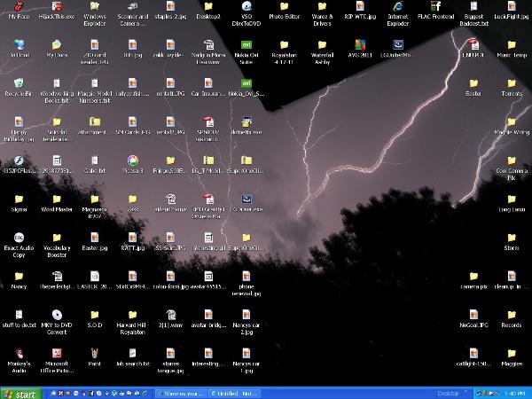Open the Torrents folder
The height and width of the screenshot is (399, 532).
click(x=512, y=83)
